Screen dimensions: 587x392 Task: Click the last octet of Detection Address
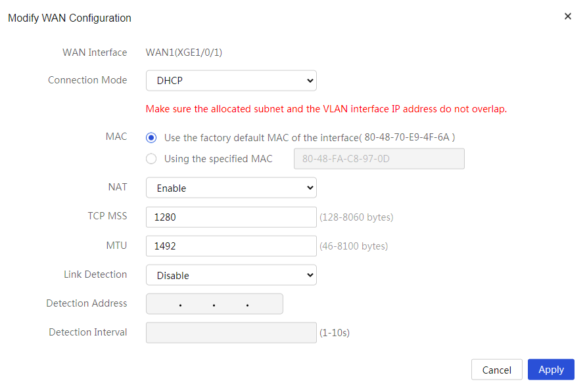[264, 304]
